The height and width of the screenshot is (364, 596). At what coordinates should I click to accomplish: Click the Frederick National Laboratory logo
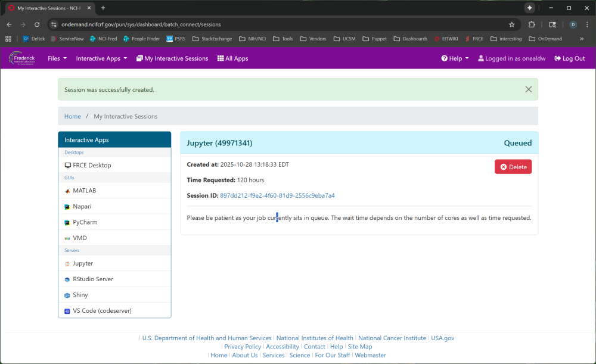[x=22, y=58]
